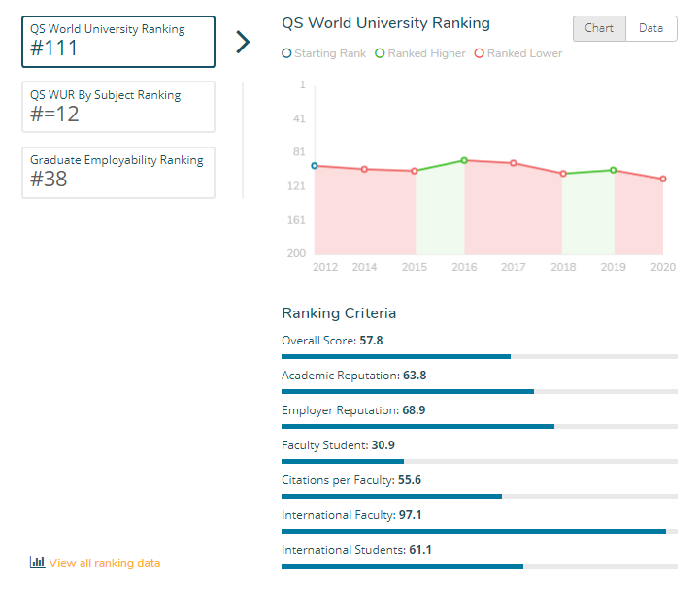The width and height of the screenshot is (700, 589).
Task: Click the Ranking Criteria heading
Action: 339,313
